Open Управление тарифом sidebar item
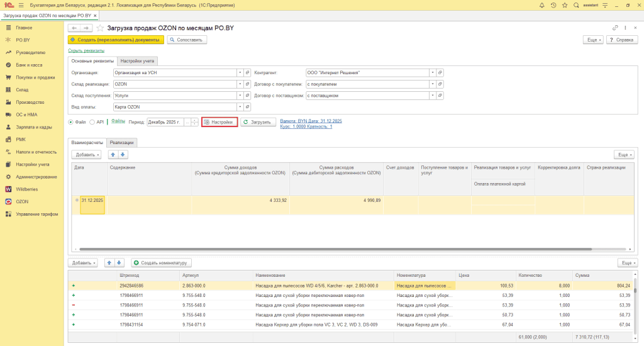Viewport: 644px width, 346px height. 36,214
